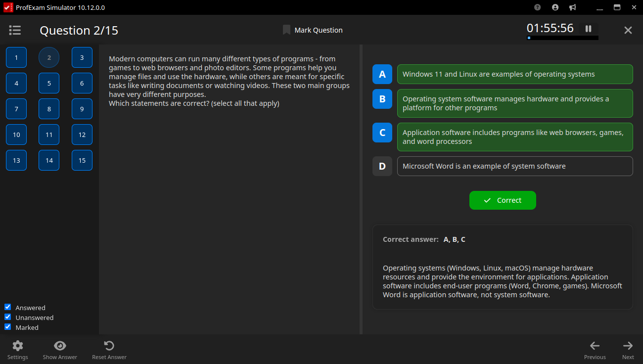Open the help question mark icon
Screen dimensions: 643x364
[x=538, y=7]
